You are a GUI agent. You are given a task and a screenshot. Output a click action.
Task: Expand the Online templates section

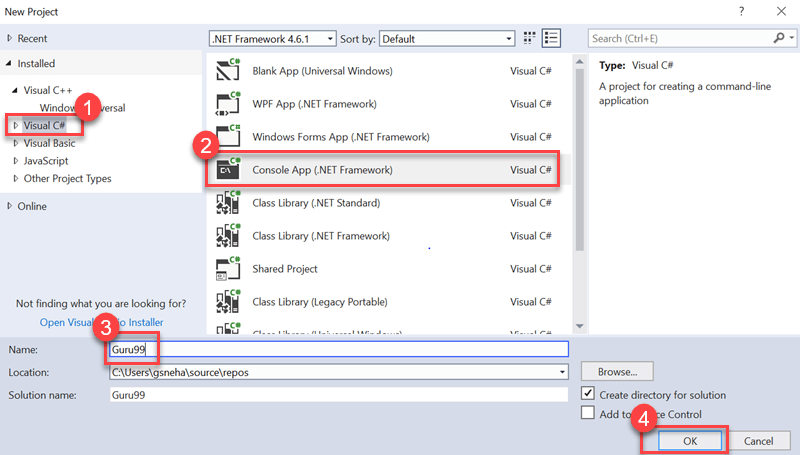(x=10, y=206)
